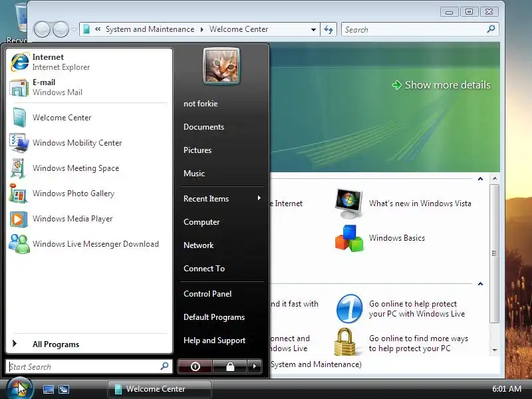Open Welcome Center icon in Start menu

(19, 118)
